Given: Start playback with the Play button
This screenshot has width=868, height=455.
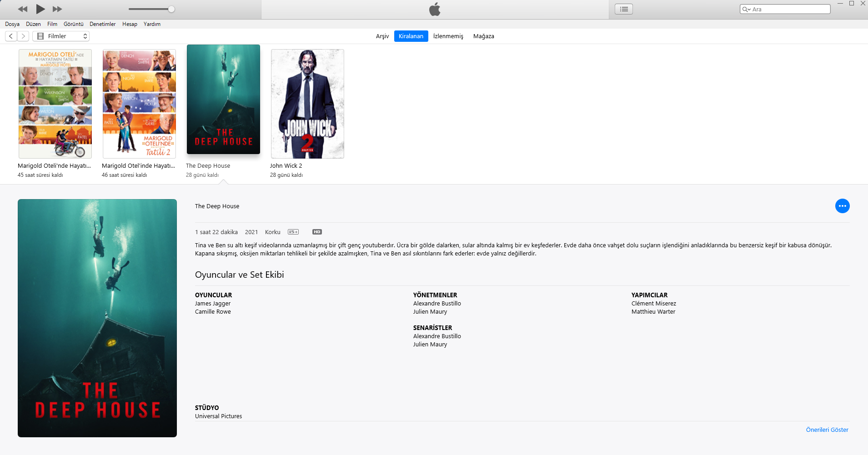Looking at the screenshot, I should 40,9.
